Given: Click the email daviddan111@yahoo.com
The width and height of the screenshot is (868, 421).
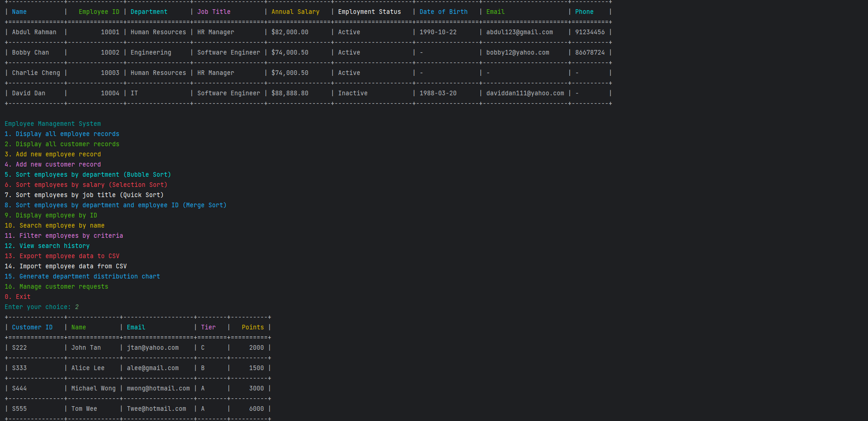Looking at the screenshot, I should point(525,93).
